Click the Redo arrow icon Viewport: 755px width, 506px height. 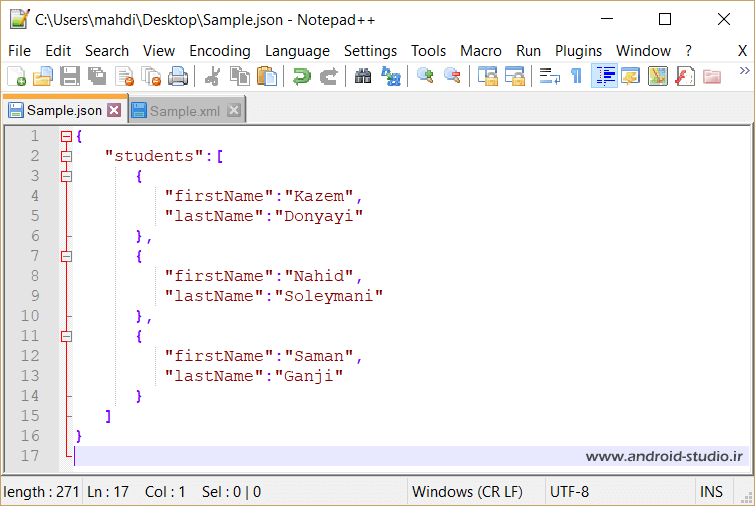point(328,77)
